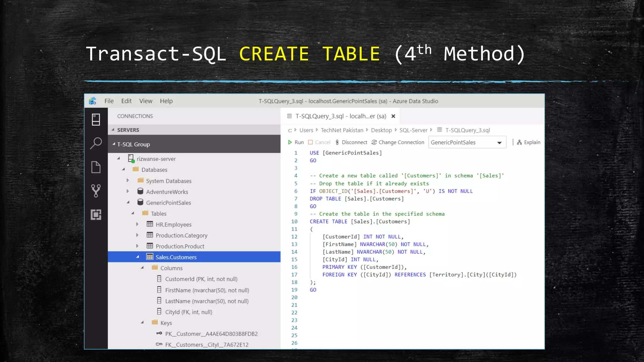The height and width of the screenshot is (362, 644).
Task: Click the Tables folder icon
Action: tap(145, 213)
